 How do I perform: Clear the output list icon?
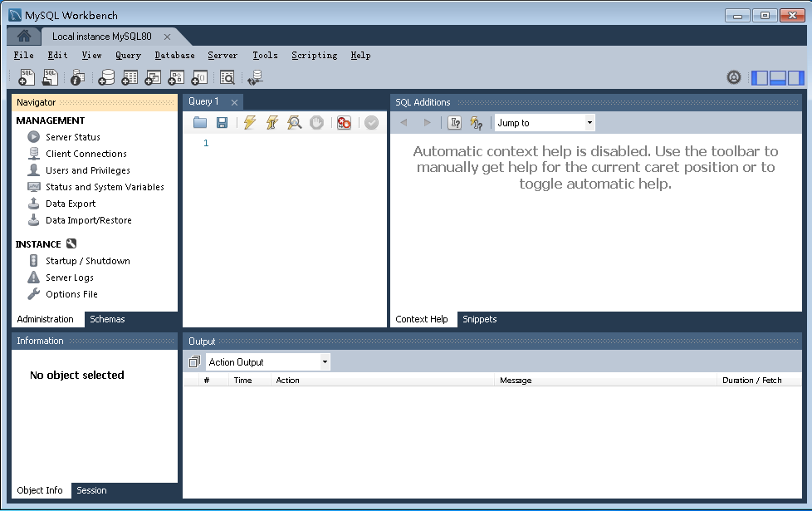coord(195,361)
